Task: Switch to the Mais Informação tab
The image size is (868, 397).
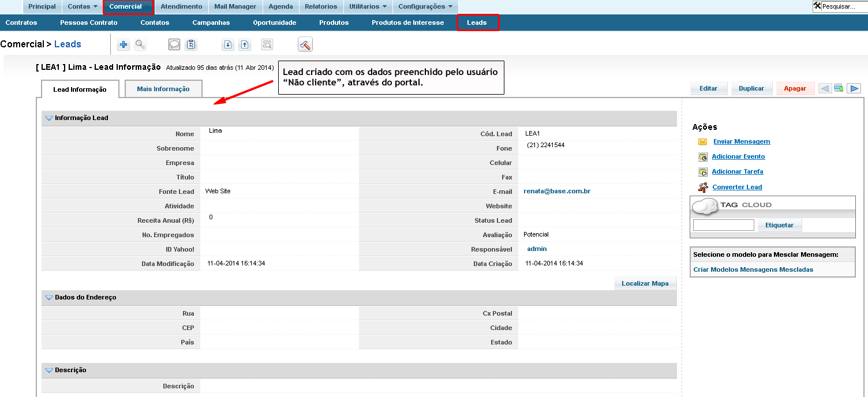Action: (x=163, y=89)
